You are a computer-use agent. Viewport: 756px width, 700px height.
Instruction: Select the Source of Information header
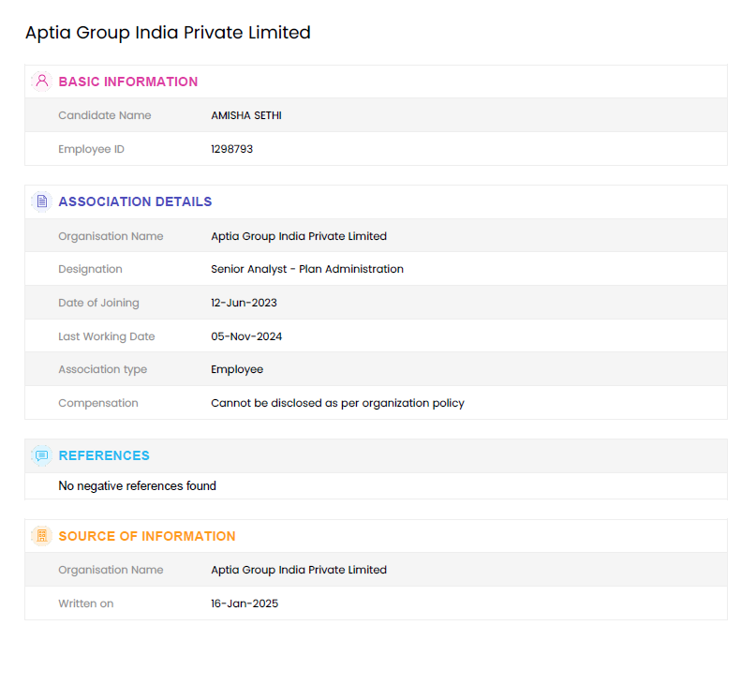[x=147, y=536]
